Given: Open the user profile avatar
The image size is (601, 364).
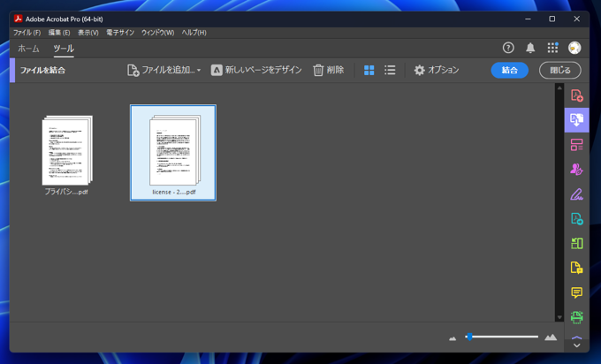Looking at the screenshot, I should point(574,48).
